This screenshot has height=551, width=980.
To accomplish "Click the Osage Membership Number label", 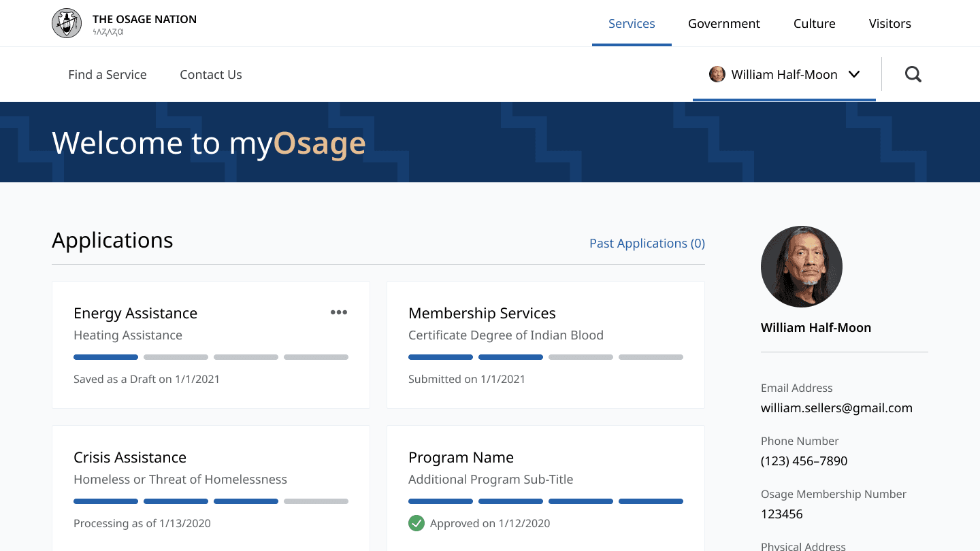I will point(834,494).
